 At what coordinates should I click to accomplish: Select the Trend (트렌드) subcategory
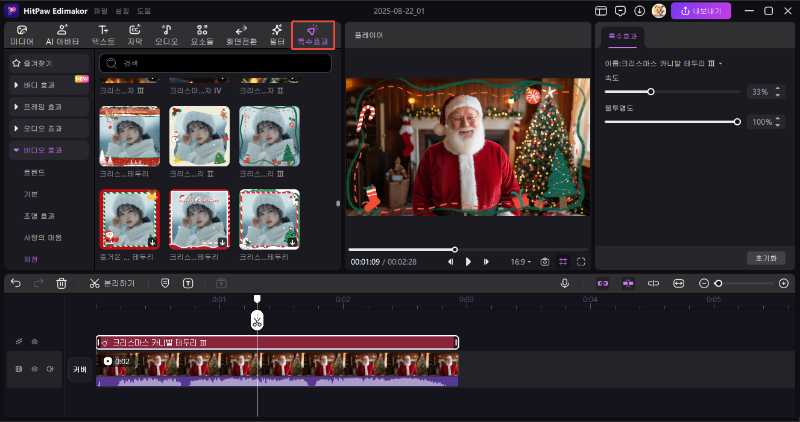click(34, 172)
